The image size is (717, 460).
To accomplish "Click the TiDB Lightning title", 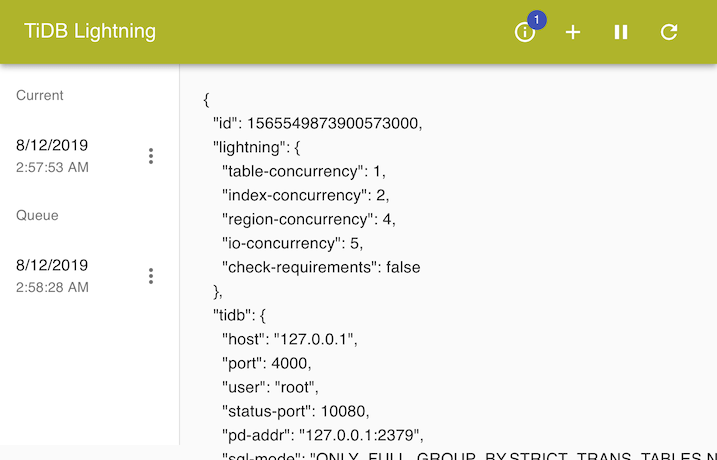I will 90,31.
